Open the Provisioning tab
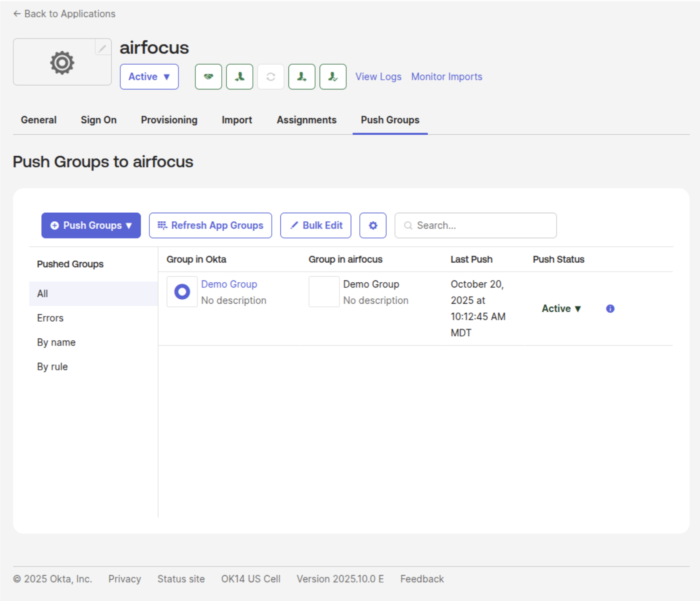Viewport: 700px width, 601px height. [169, 120]
